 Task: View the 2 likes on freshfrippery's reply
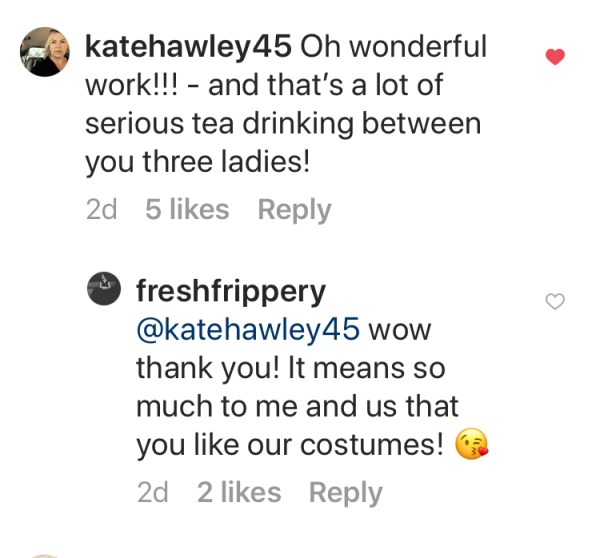pyautogui.click(x=239, y=493)
